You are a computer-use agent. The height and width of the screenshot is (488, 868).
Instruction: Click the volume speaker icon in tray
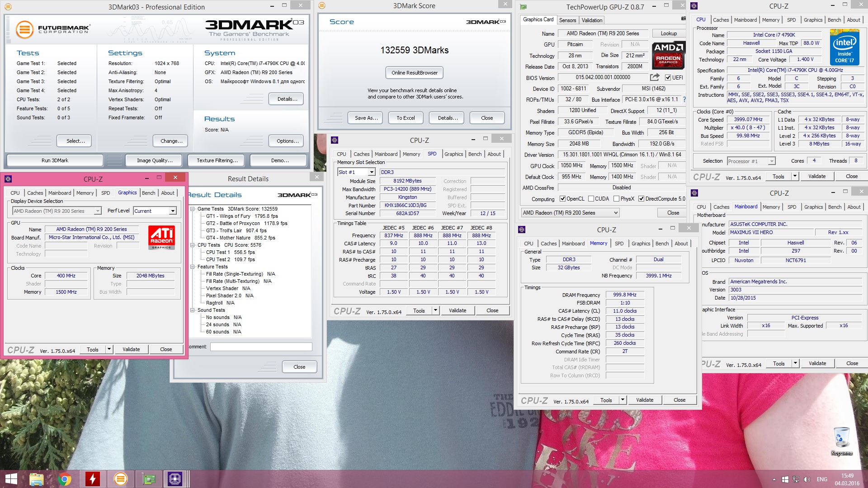click(x=807, y=479)
